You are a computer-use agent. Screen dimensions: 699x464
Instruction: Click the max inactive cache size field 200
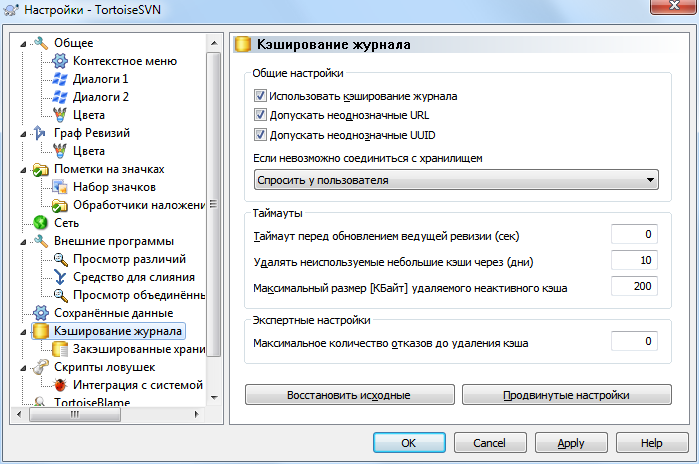(x=634, y=286)
